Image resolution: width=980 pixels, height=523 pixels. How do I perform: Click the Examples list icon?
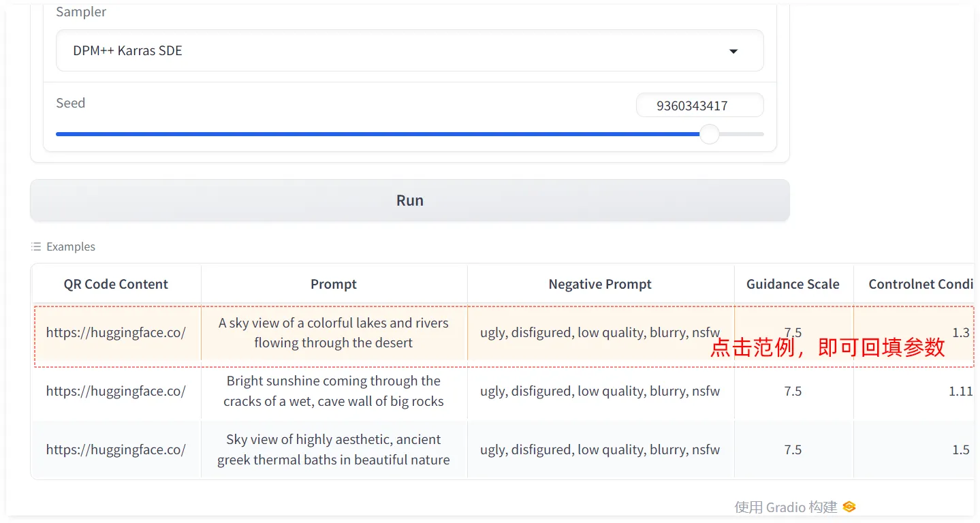tap(36, 247)
